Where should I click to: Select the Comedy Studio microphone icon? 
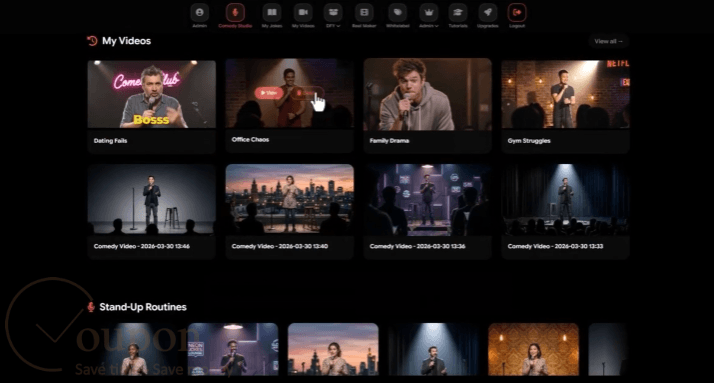pos(235,13)
